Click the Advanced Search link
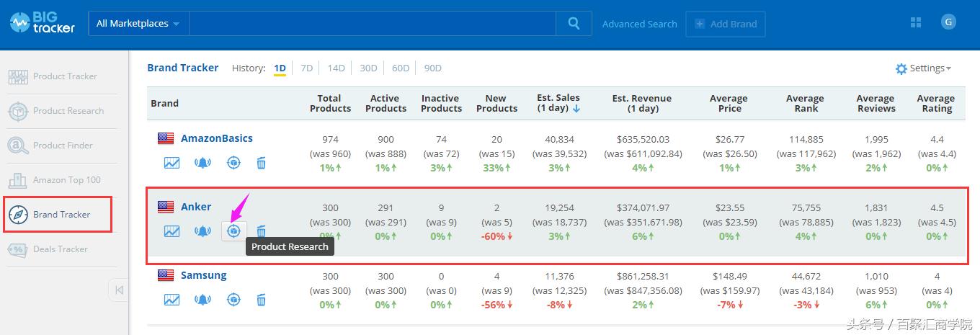 (x=639, y=24)
